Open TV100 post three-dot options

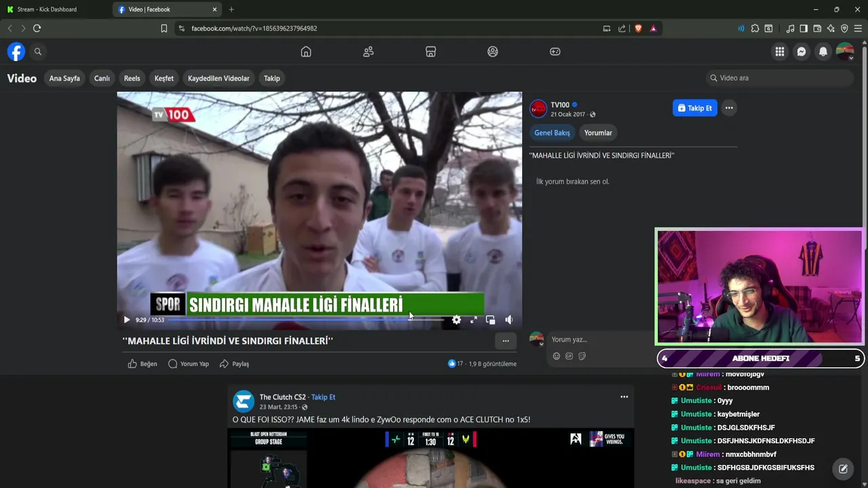tap(729, 108)
